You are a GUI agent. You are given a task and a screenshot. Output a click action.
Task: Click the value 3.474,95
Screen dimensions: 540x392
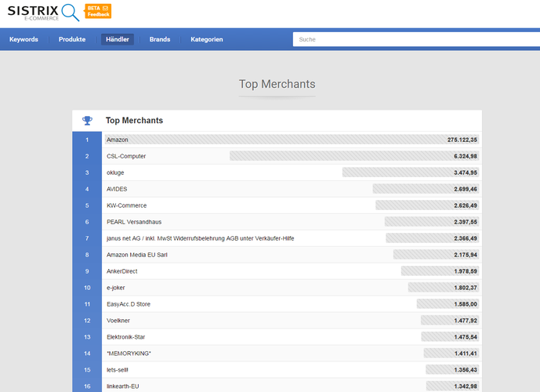(466, 173)
